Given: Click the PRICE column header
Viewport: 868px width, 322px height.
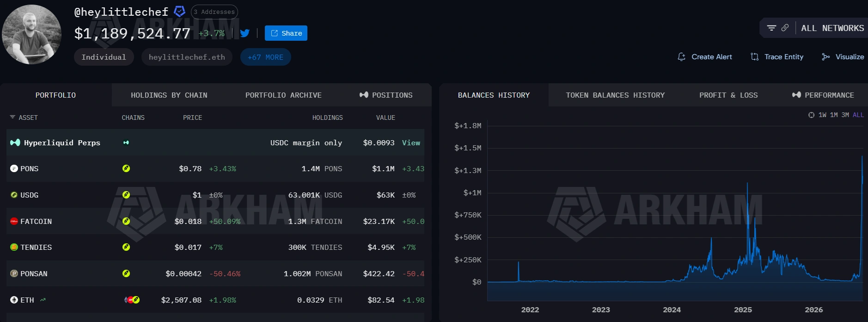Looking at the screenshot, I should coord(192,118).
